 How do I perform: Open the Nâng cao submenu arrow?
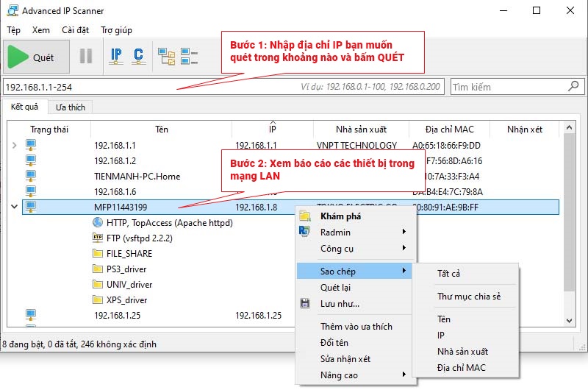coord(404,375)
